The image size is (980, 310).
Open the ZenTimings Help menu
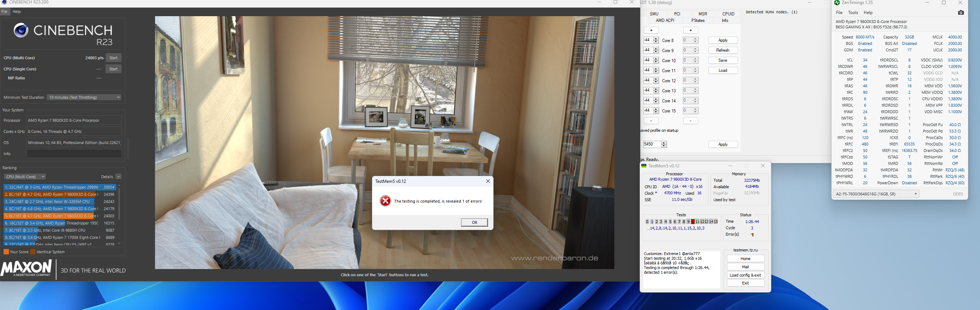[x=868, y=13]
